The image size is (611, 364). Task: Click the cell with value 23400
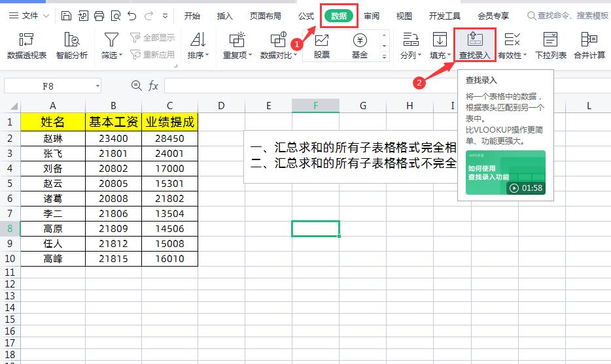pyautogui.click(x=113, y=139)
